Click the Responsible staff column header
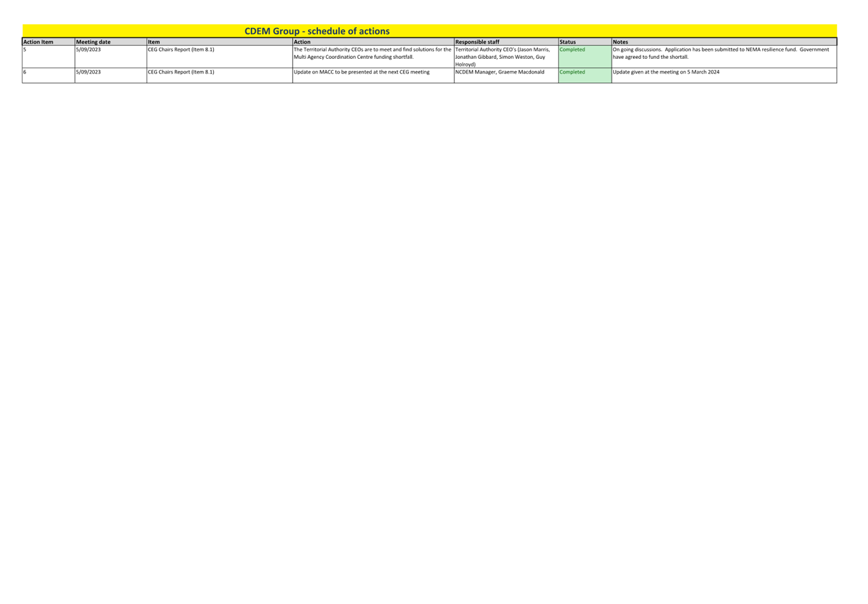Viewport: 868px width, 604px height. pos(477,42)
